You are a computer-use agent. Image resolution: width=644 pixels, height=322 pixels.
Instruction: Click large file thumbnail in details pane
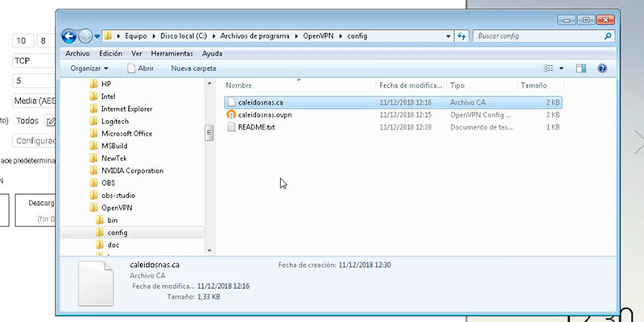coord(96,283)
